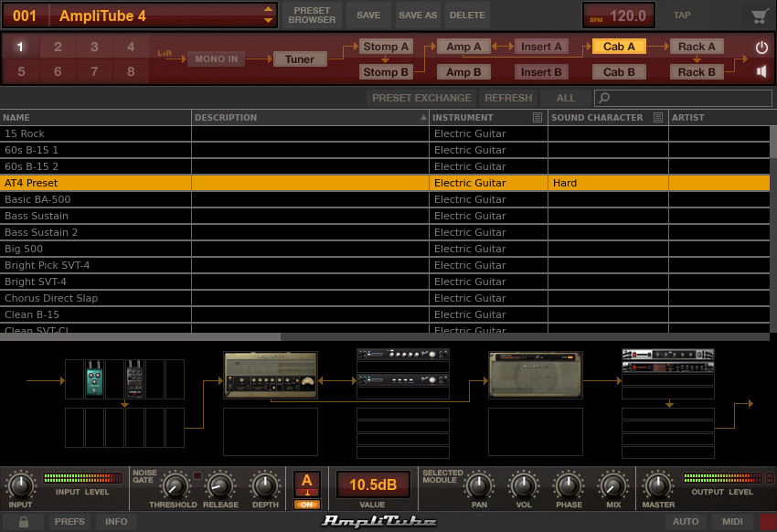Image resolution: width=777 pixels, height=532 pixels.
Task: Change the MONO IN routing mode
Action: click(x=216, y=59)
